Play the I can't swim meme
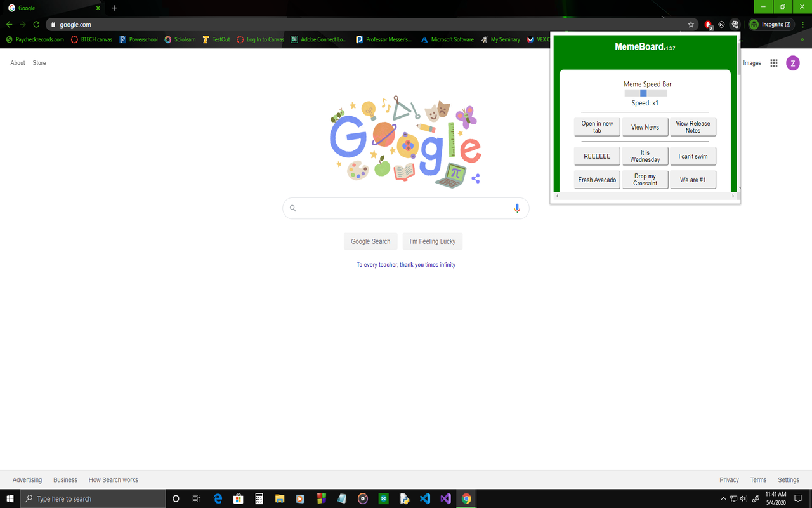 point(693,156)
